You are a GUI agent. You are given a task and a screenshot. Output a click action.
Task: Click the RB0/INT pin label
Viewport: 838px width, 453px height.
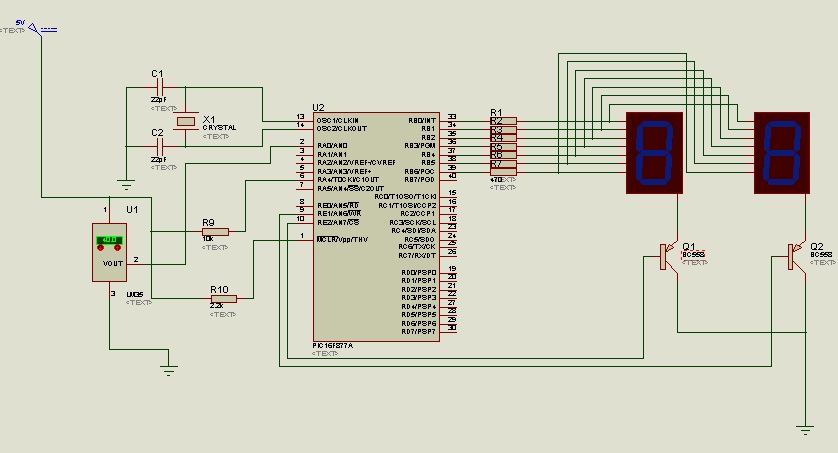tap(422, 121)
